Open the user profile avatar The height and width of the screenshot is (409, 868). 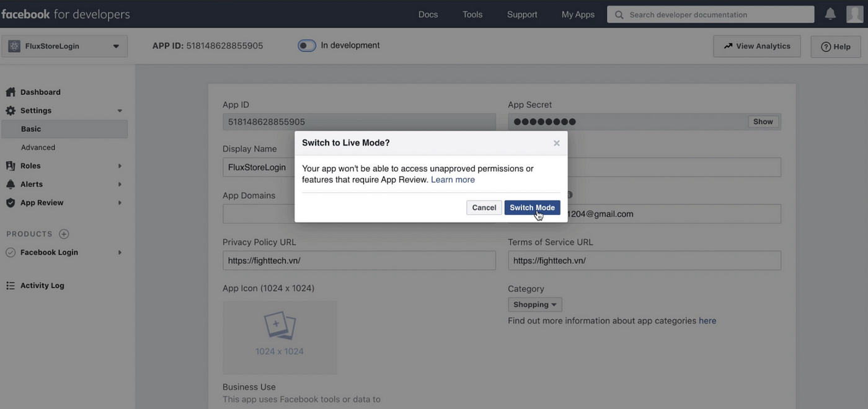tap(854, 14)
